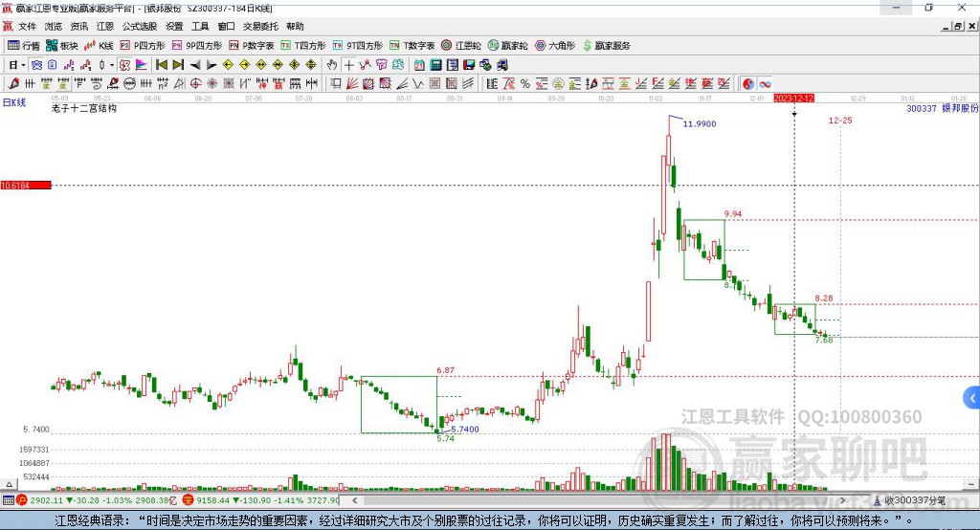Click the floppy disk save icon
This screenshot has width=980, height=530.
click(x=469, y=65)
